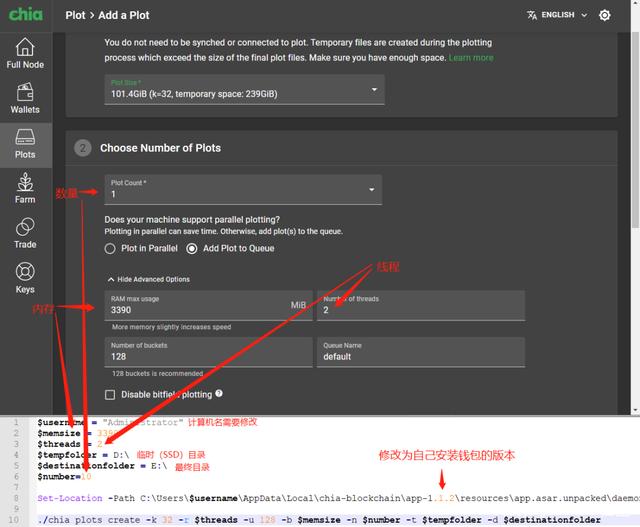Follow the Learn more link
The width and height of the screenshot is (640, 527).
(471, 58)
